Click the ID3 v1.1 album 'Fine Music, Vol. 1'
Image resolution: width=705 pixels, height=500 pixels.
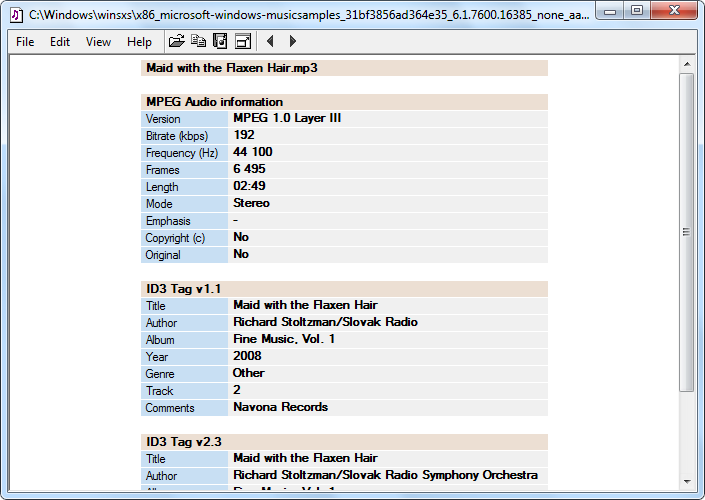tap(284, 339)
